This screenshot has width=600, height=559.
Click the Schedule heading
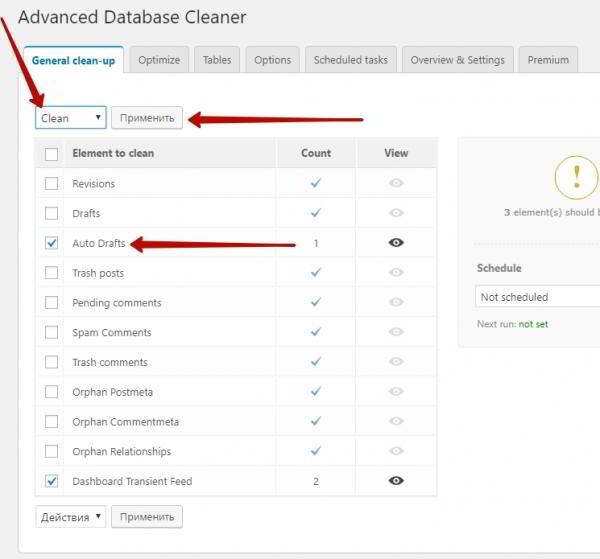499,268
